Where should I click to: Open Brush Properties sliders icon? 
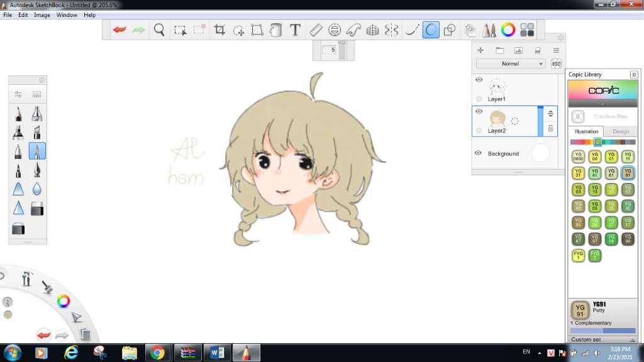point(18,94)
